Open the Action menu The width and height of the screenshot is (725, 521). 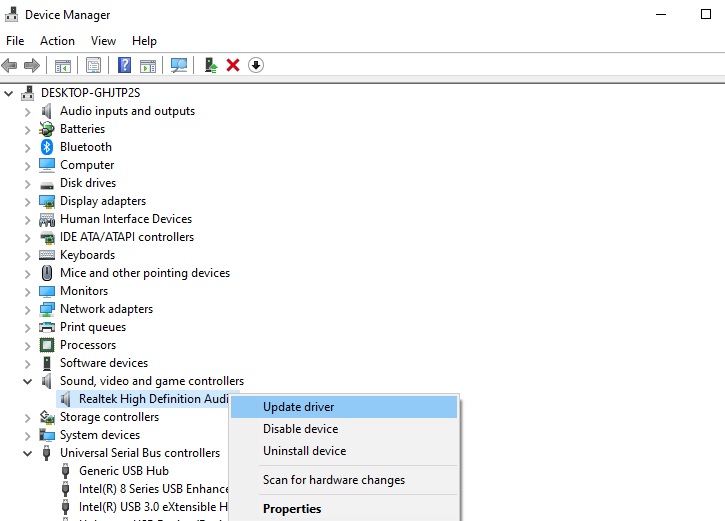[x=57, y=41]
